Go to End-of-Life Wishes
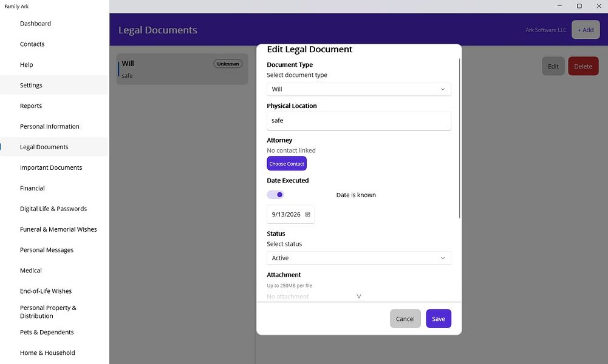This screenshot has height=364, width=608. (54, 291)
